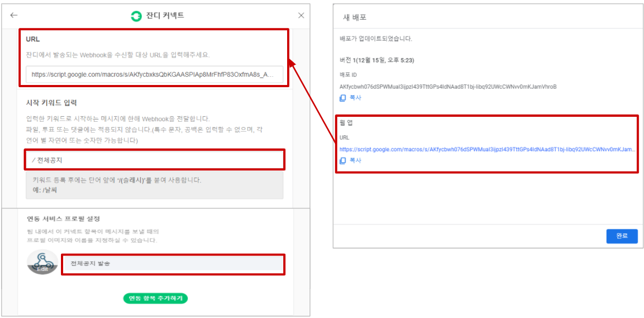
Task: Click the 연동 서비스 프로필 설정 heading
Action: coord(63,219)
